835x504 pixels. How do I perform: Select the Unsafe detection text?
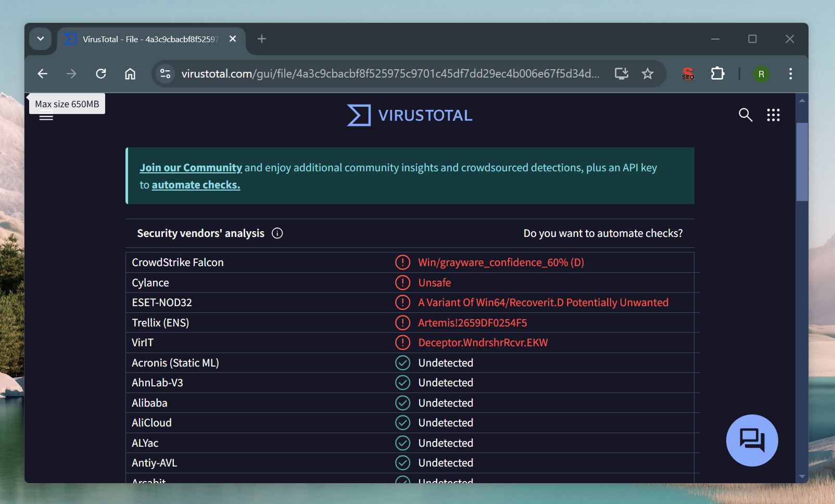click(x=435, y=283)
